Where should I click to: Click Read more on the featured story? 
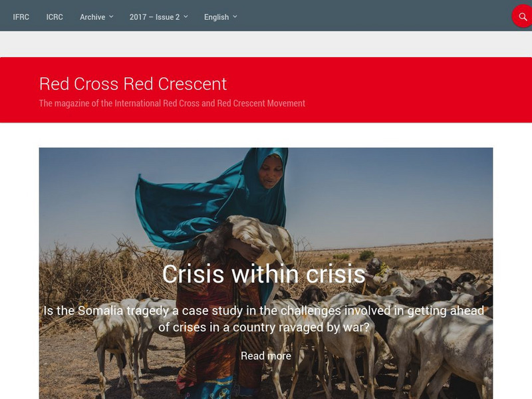[x=265, y=356]
